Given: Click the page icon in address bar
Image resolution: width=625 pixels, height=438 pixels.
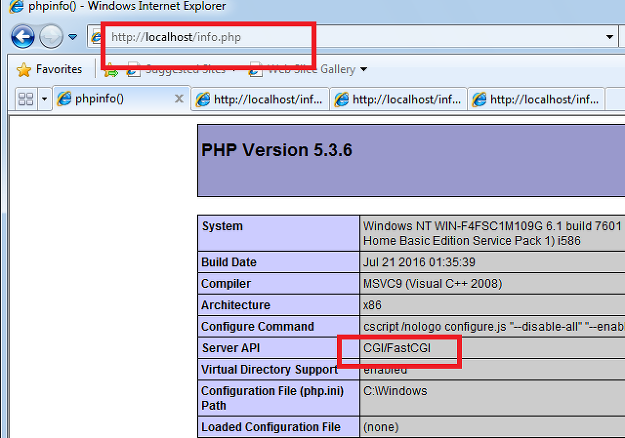Looking at the screenshot, I should click(97, 37).
